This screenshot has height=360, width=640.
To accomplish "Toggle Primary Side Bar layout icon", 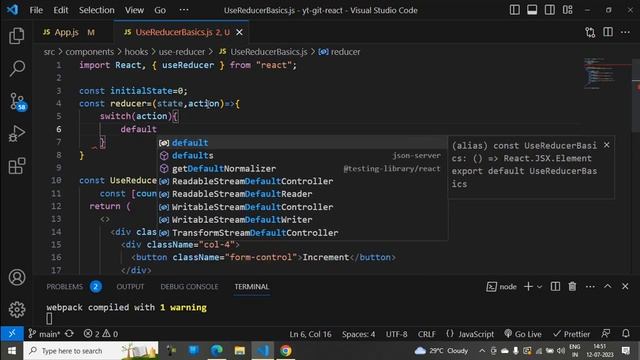I will click(x=515, y=10).
